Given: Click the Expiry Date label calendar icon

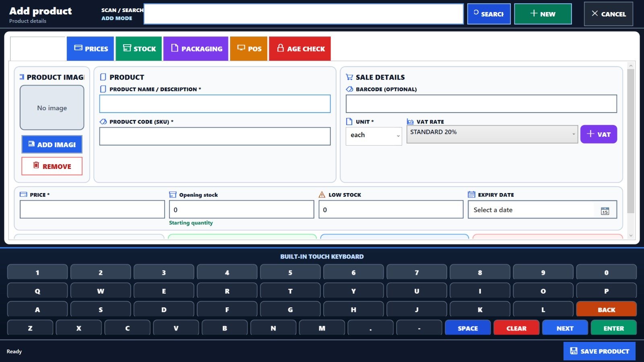Looking at the screenshot, I should pos(471,195).
